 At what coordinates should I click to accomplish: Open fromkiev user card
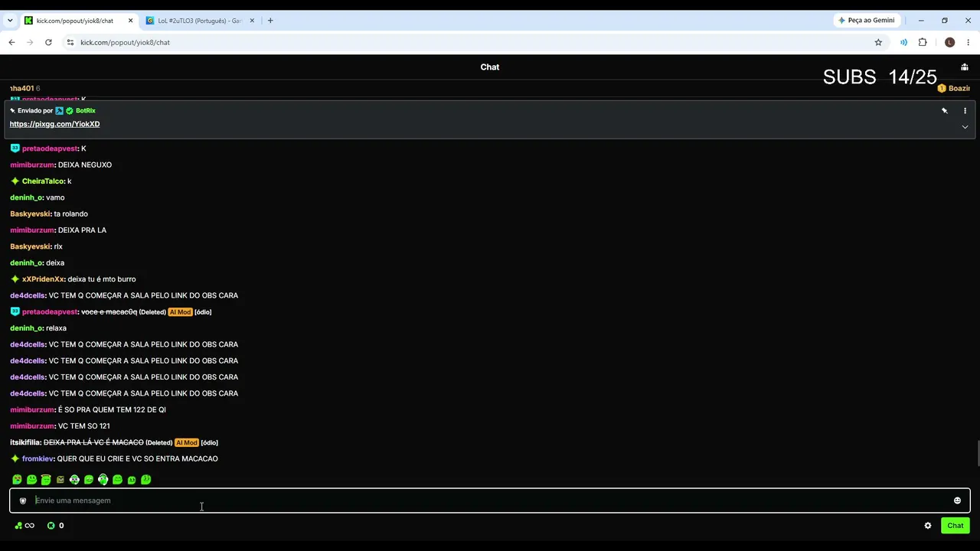point(38,459)
